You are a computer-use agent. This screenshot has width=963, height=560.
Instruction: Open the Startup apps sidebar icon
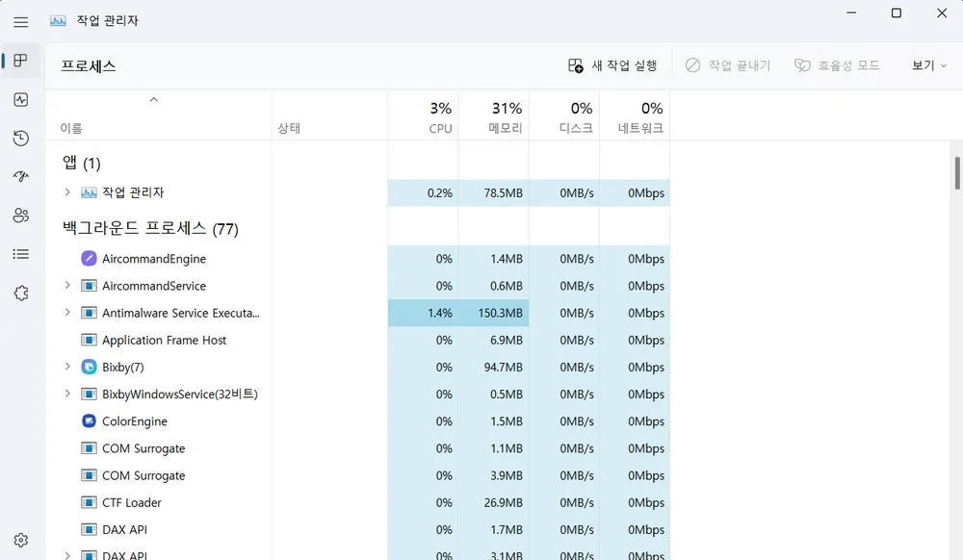tap(21, 177)
